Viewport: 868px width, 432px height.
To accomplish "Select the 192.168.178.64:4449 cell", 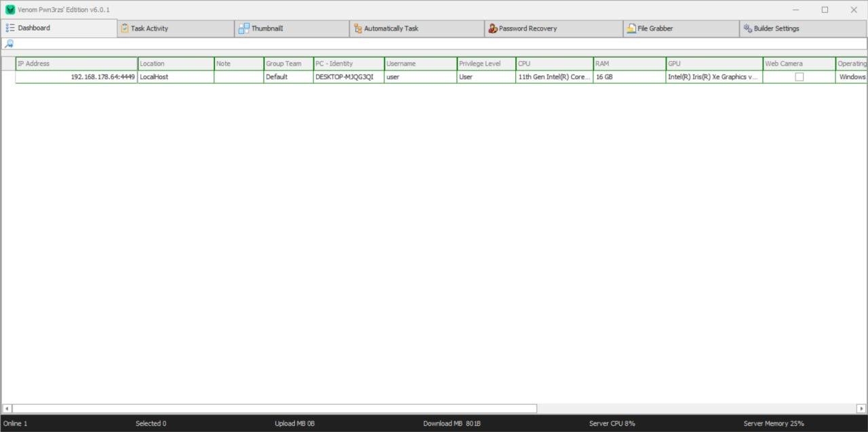I will coord(77,77).
